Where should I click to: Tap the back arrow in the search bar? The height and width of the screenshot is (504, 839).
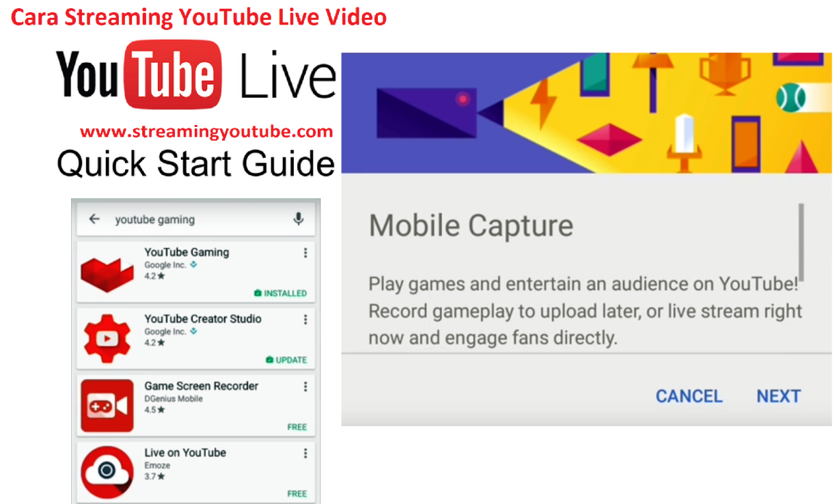click(x=94, y=219)
